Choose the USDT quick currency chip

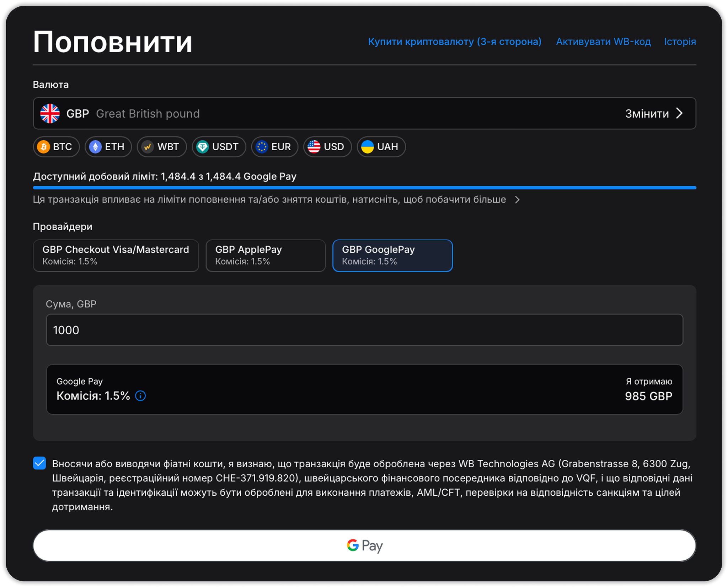(x=219, y=147)
